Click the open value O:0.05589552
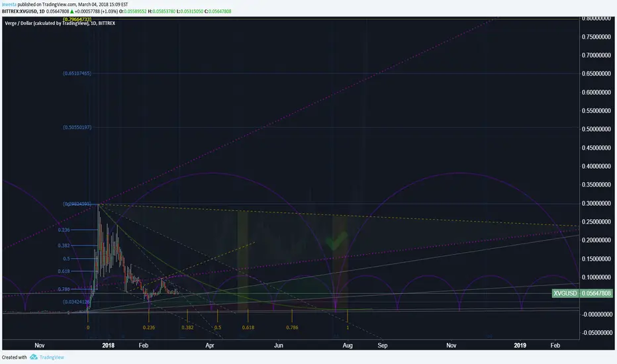The width and height of the screenshot is (617, 364). point(132,11)
